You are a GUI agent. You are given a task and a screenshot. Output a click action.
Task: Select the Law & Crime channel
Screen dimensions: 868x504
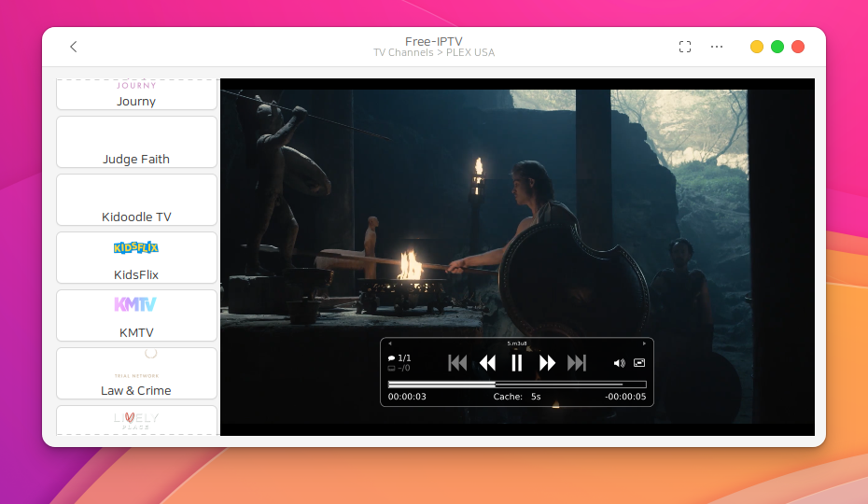(136, 374)
